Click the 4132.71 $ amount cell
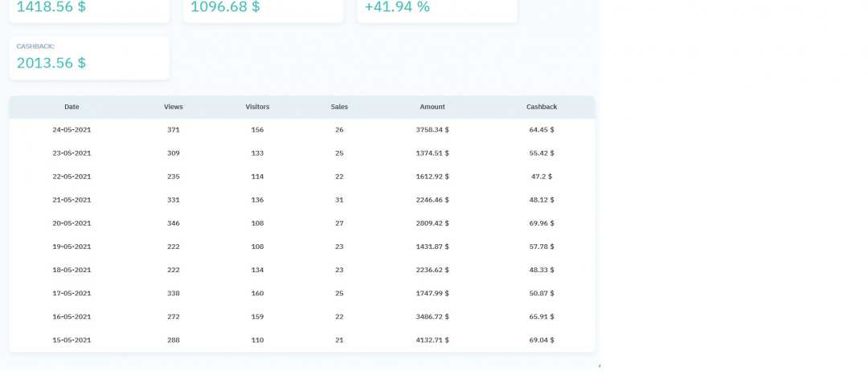The image size is (868, 379). (432, 340)
